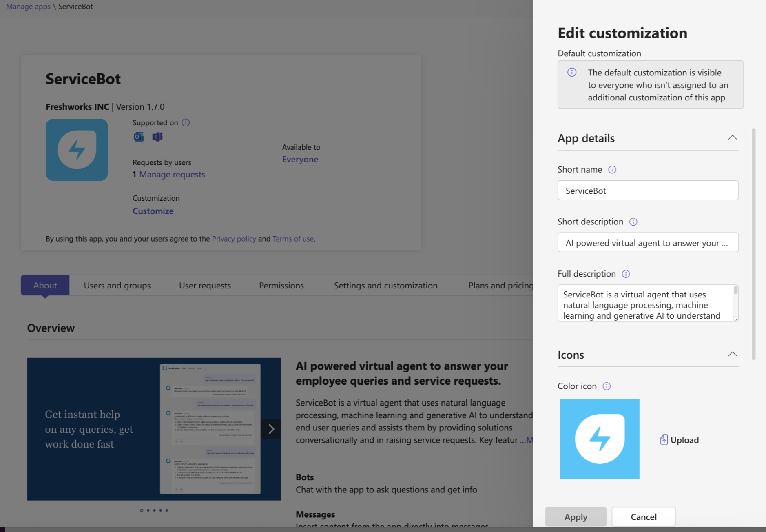The image size is (766, 532).
Task: Collapse the App details section
Action: click(x=733, y=138)
